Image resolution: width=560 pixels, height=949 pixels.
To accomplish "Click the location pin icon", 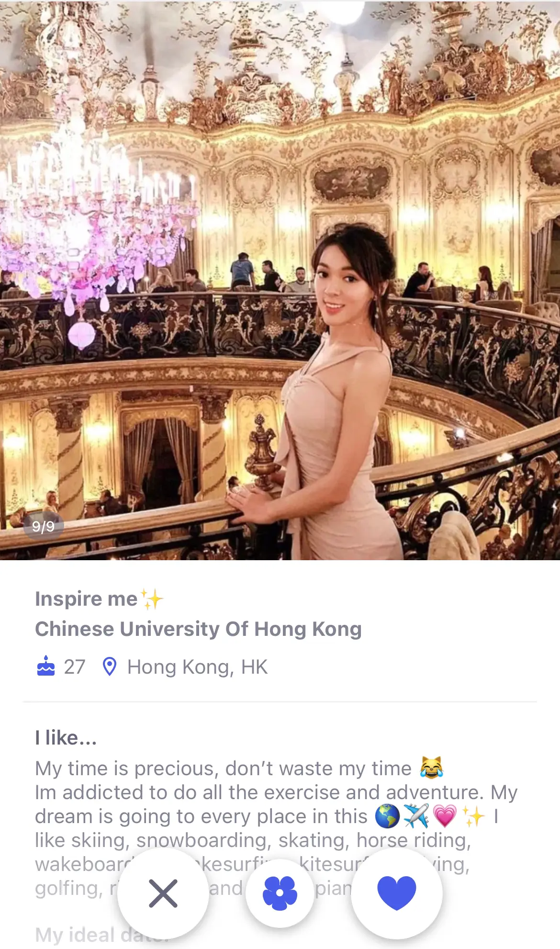I will tap(110, 667).
